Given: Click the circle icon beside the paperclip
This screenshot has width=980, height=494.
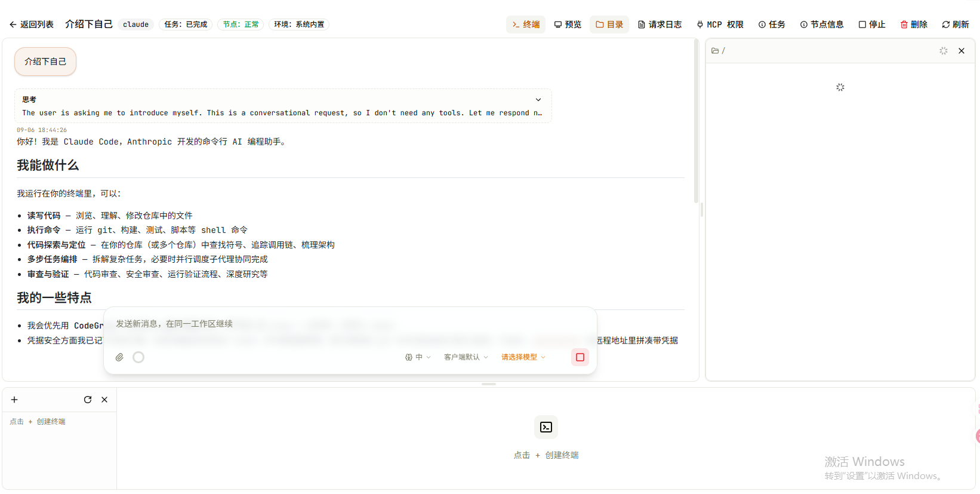Looking at the screenshot, I should click(x=138, y=357).
